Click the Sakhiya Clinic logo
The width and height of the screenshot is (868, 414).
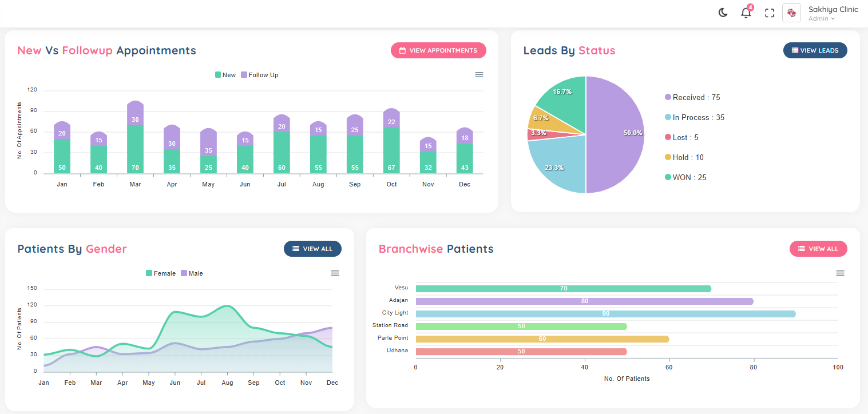tap(791, 13)
